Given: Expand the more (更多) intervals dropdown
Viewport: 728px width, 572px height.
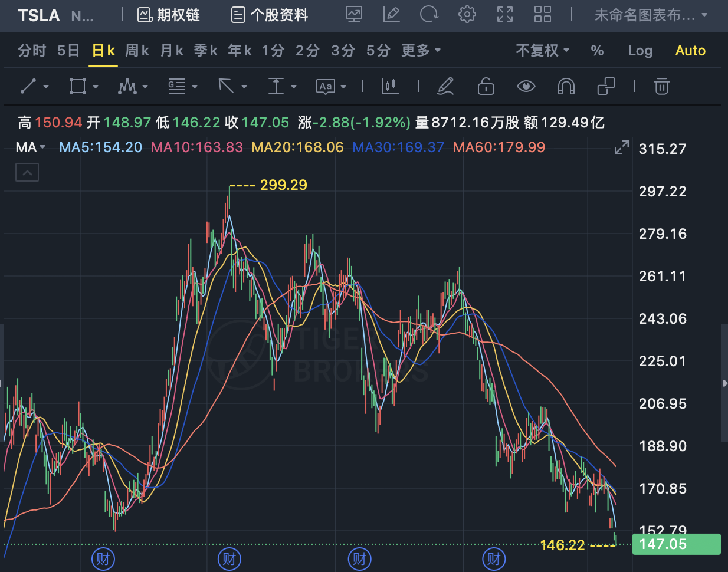Looking at the screenshot, I should pyautogui.click(x=421, y=51).
